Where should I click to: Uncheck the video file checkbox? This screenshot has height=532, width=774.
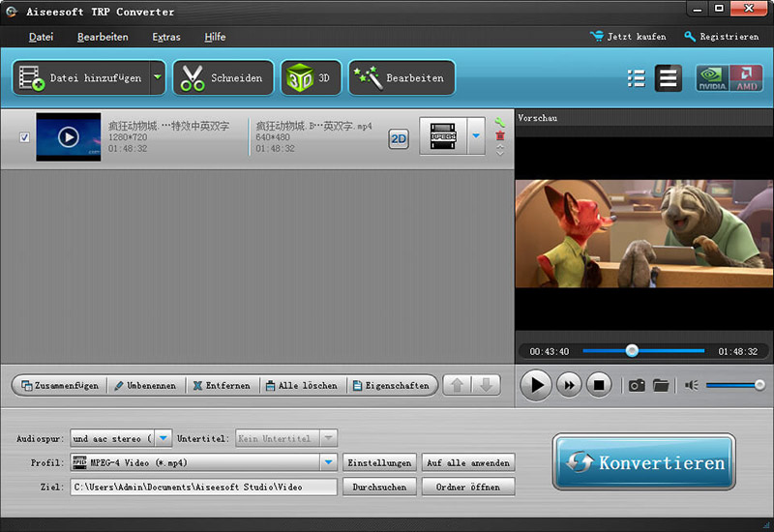[24, 137]
